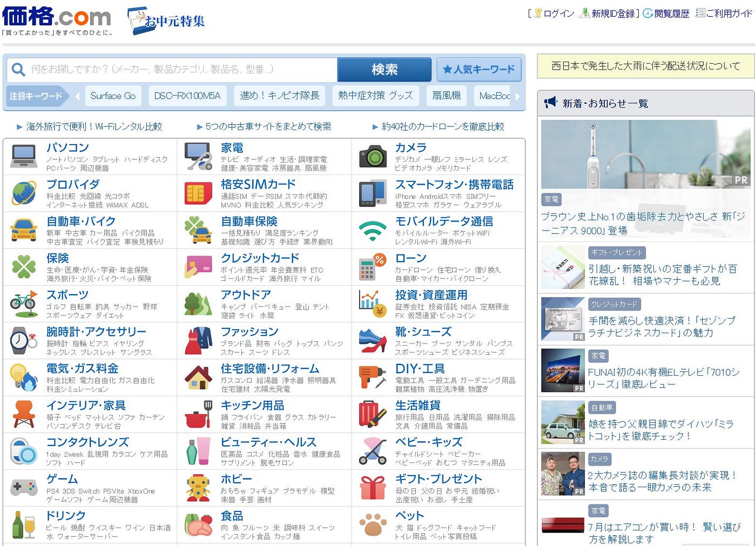Advance the keyword carousel with right arrow
This screenshot has width=756, height=546.
tap(518, 96)
